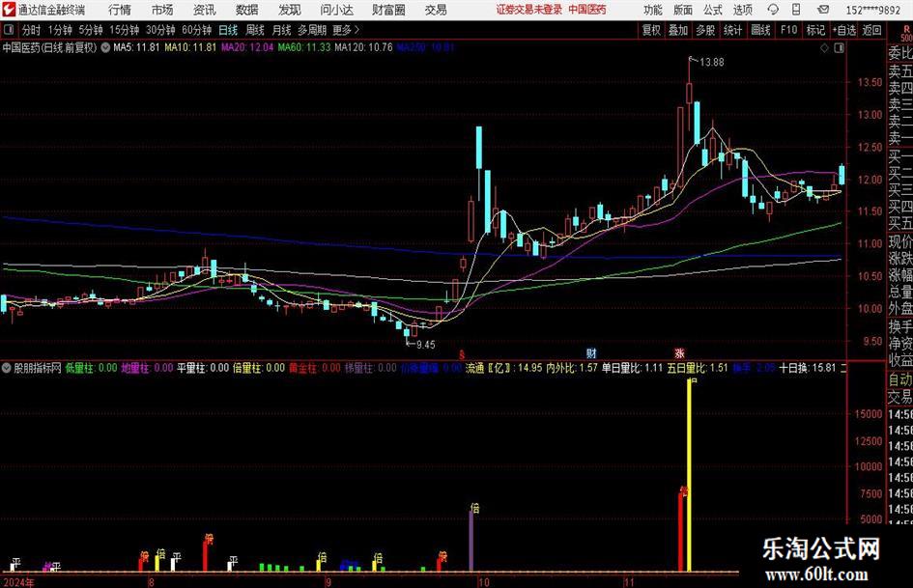Click the 叠加 overlay button
The width and height of the screenshot is (913, 588).
point(678,30)
